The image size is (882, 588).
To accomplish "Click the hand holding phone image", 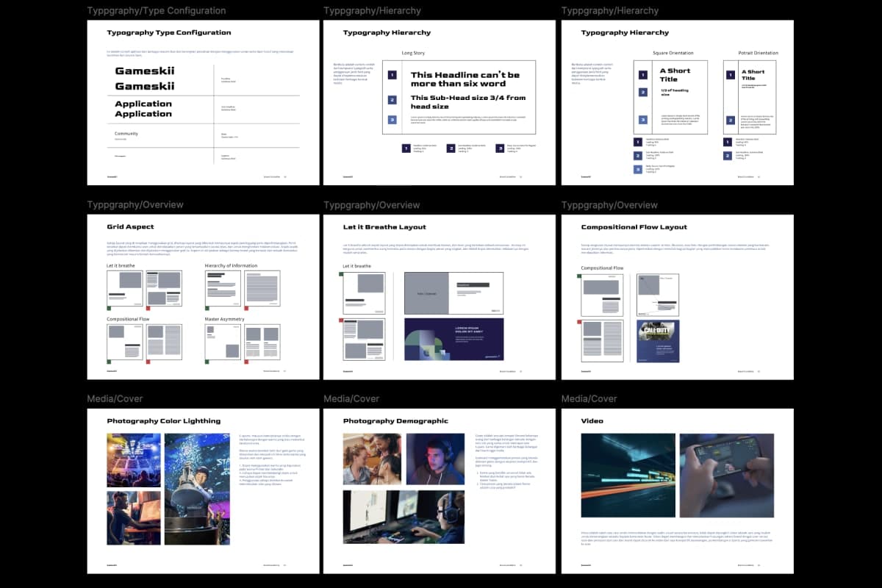I will tap(726, 475).
